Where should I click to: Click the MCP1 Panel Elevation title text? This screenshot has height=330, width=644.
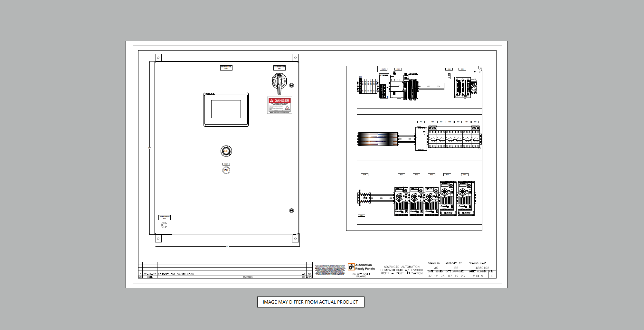click(402, 273)
